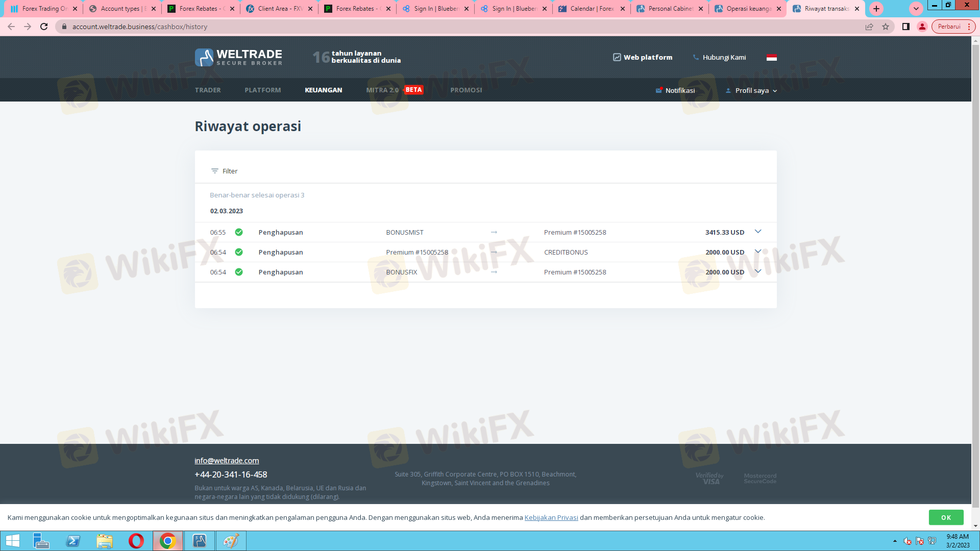Click the Chrome taskbar icon

[168, 541]
